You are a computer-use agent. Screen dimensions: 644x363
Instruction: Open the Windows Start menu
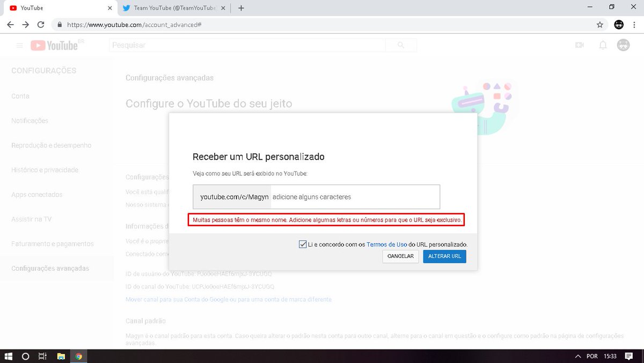pyautogui.click(x=9, y=356)
